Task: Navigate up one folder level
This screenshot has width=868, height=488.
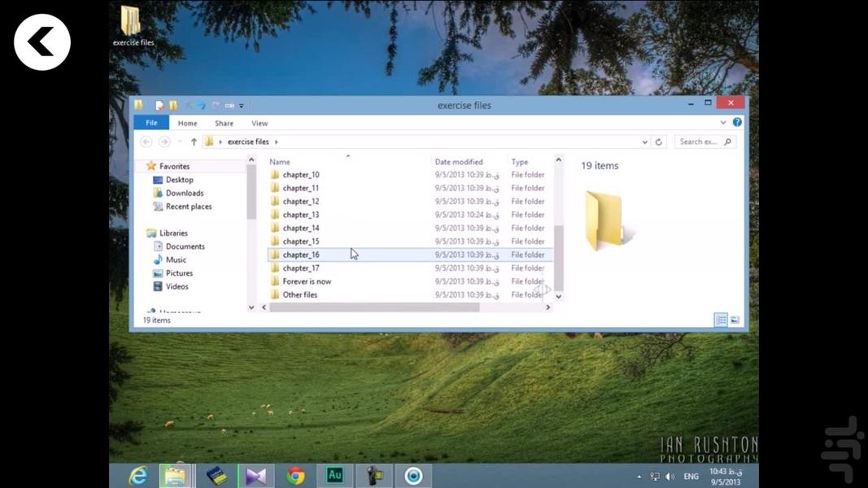Action: [194, 142]
